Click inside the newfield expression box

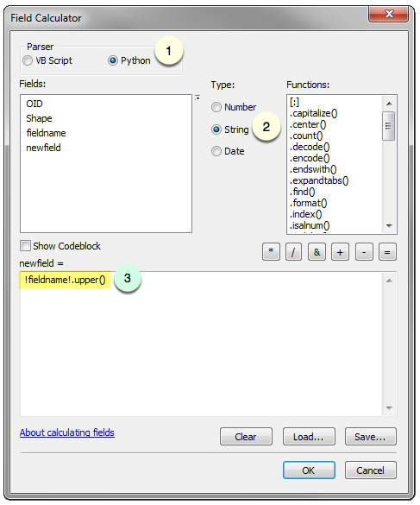[x=202, y=344]
